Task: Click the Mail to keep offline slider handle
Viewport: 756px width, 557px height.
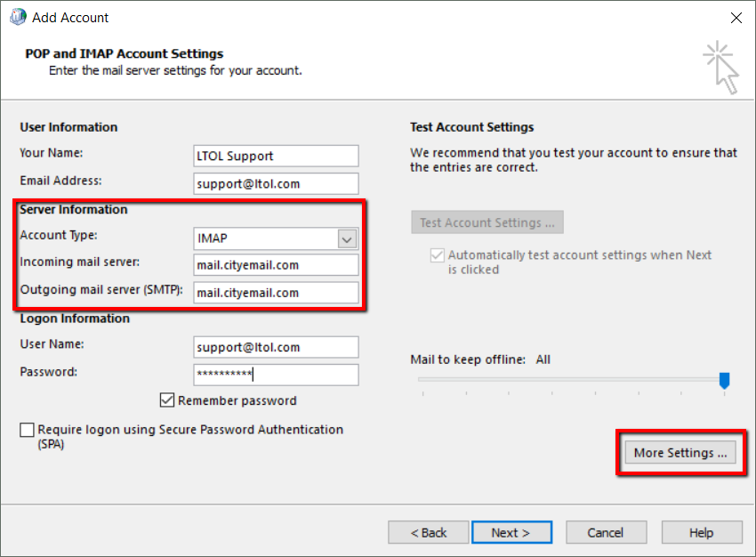Action: pyautogui.click(x=724, y=380)
